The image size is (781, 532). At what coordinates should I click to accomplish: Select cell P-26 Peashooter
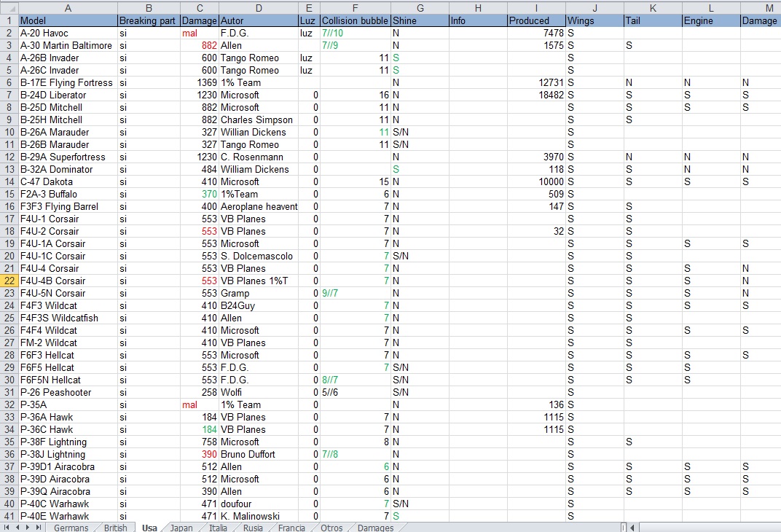tap(68, 393)
